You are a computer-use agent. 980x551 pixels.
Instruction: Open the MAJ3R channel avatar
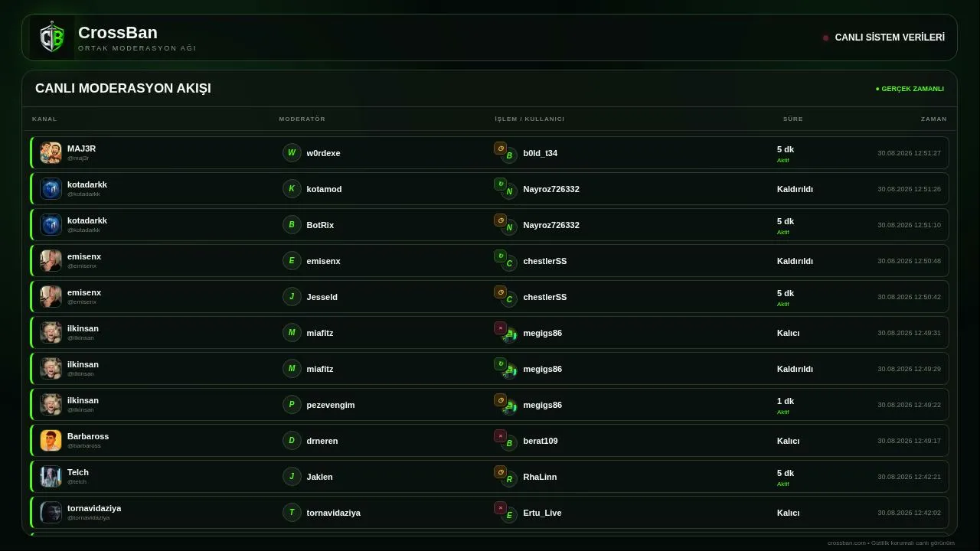click(x=51, y=152)
